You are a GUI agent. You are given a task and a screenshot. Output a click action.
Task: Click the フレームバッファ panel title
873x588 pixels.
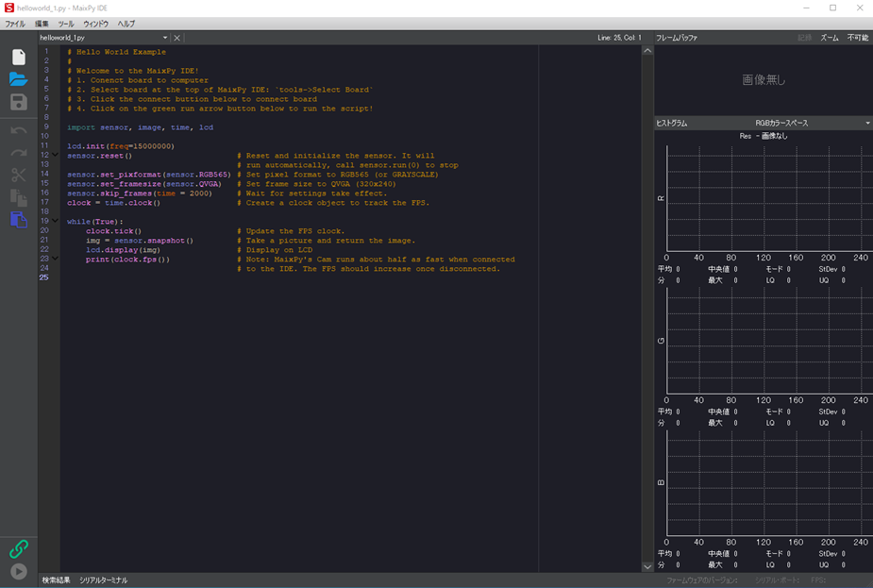point(677,38)
